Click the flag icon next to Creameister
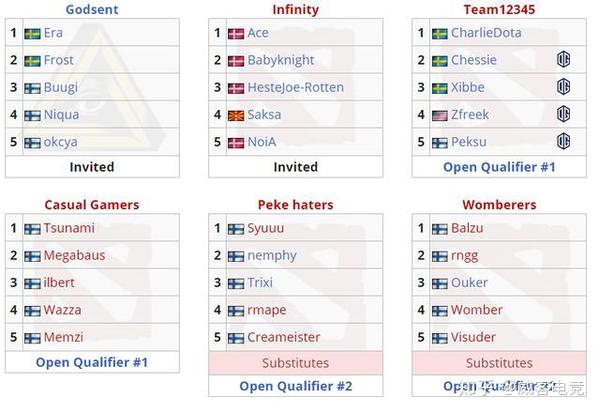 (x=236, y=337)
